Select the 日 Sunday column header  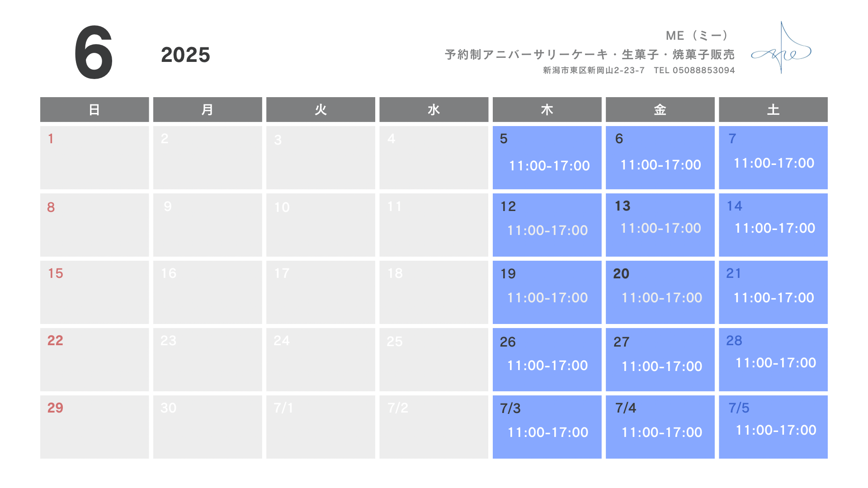(x=94, y=109)
